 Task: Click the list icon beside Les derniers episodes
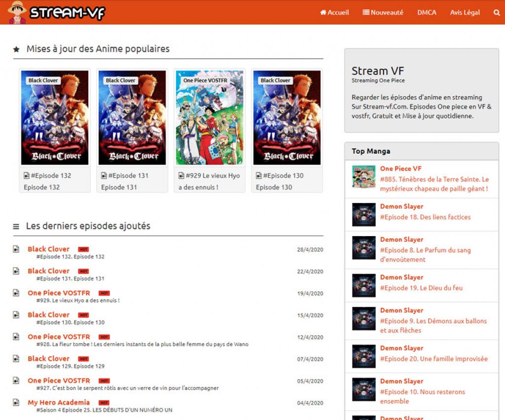pos(16,226)
